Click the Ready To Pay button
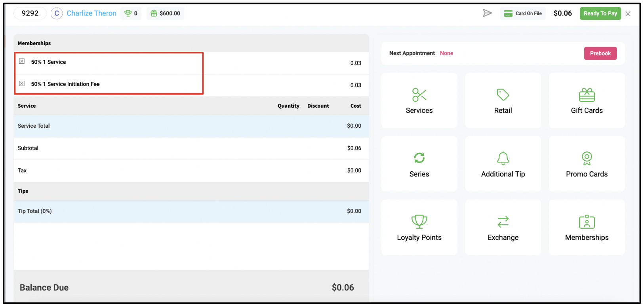 [600, 13]
